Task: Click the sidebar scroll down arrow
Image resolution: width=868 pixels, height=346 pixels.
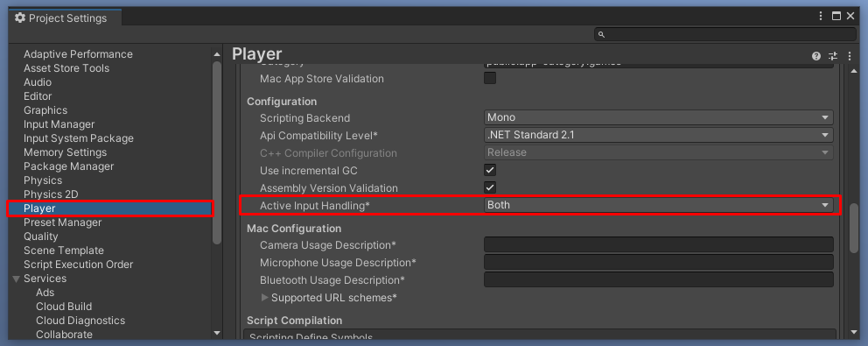Action: tap(217, 333)
